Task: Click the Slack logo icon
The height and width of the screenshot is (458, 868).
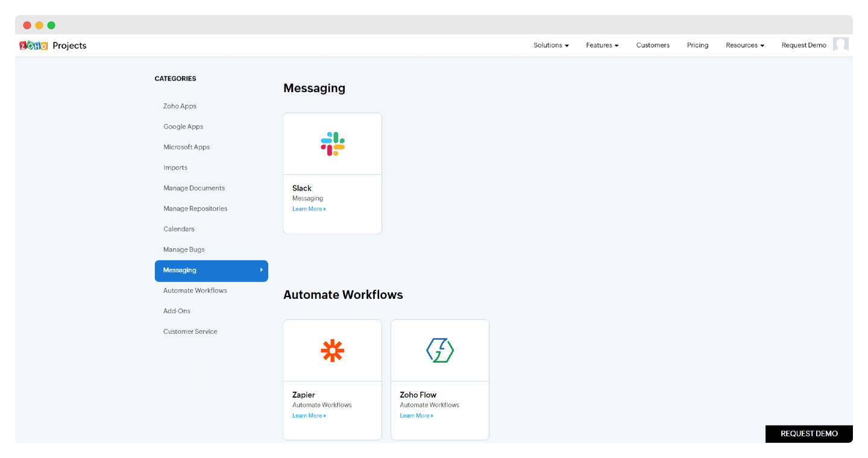Action: point(333,144)
